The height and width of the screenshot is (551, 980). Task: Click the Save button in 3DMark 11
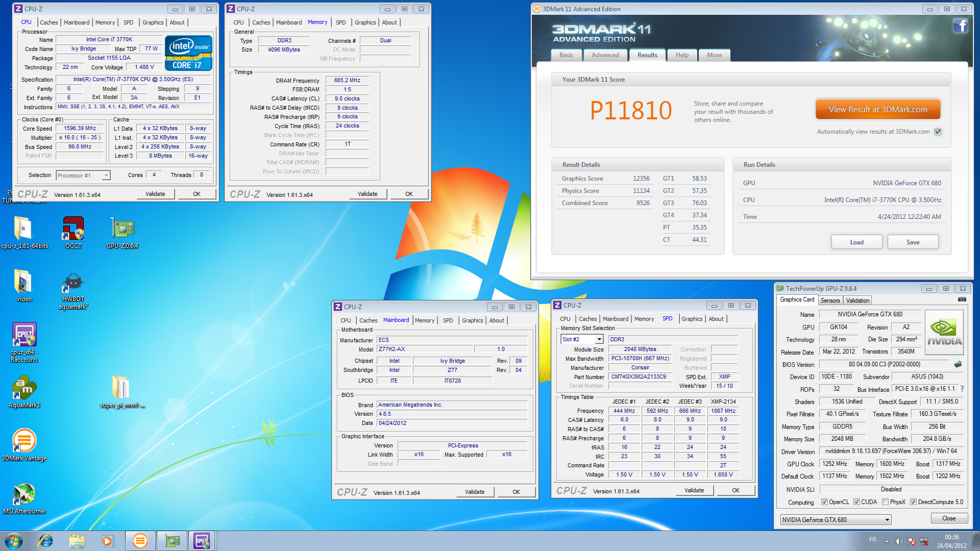(x=913, y=242)
